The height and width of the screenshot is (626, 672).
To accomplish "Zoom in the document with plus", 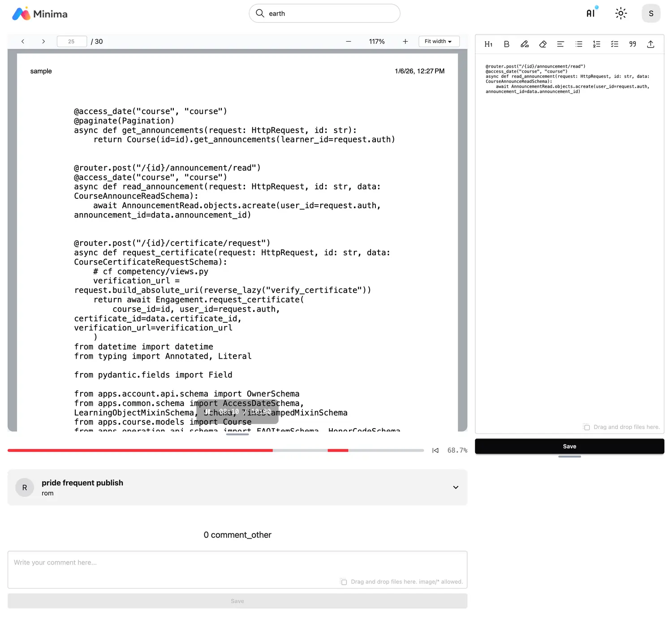I will click(x=405, y=42).
